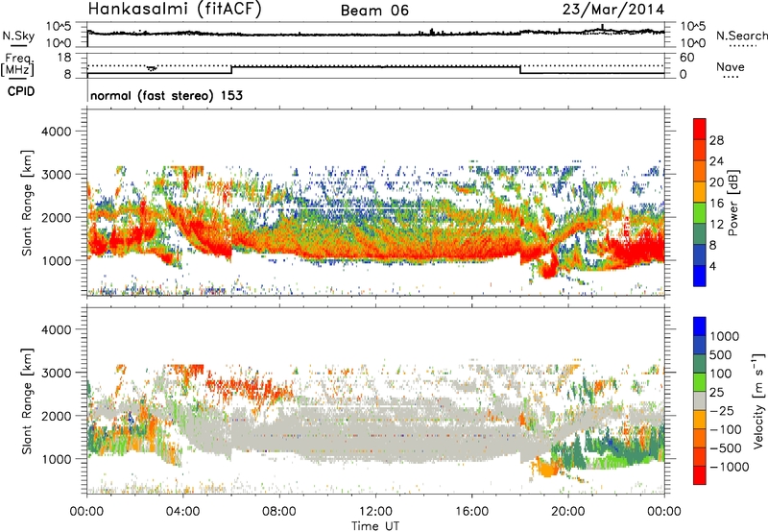Click the Power [dB] colorbar title
This screenshot has height=532, width=768.
(732, 203)
